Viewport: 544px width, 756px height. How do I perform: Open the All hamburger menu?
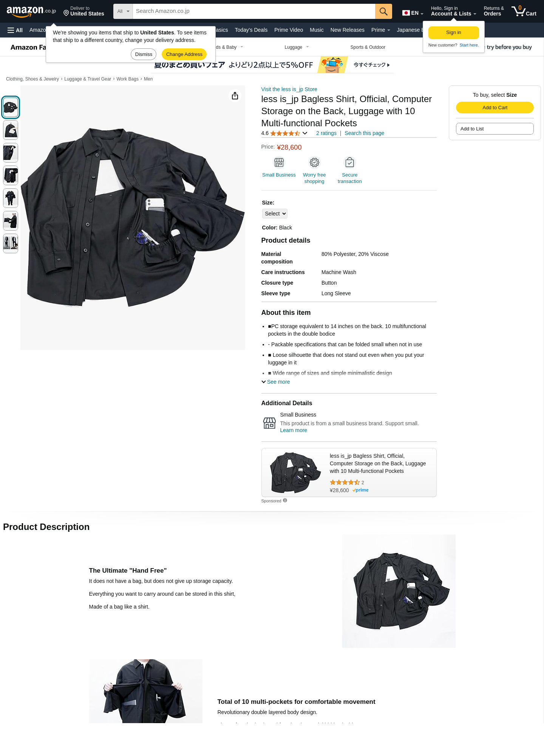pos(15,30)
